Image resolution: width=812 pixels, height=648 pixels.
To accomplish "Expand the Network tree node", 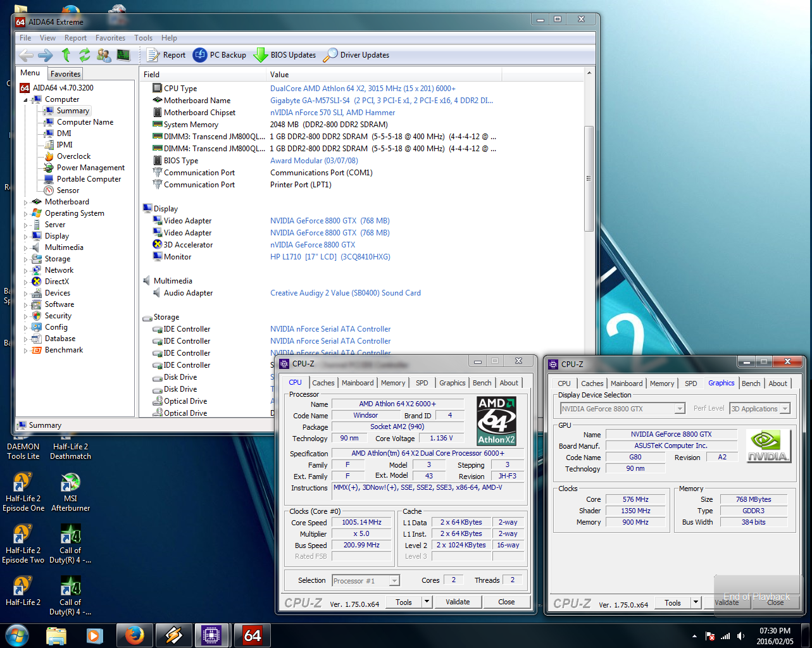I will (26, 271).
